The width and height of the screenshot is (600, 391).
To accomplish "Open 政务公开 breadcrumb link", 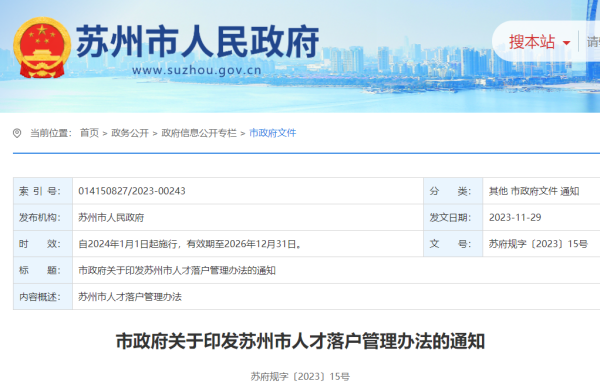I will (130, 133).
